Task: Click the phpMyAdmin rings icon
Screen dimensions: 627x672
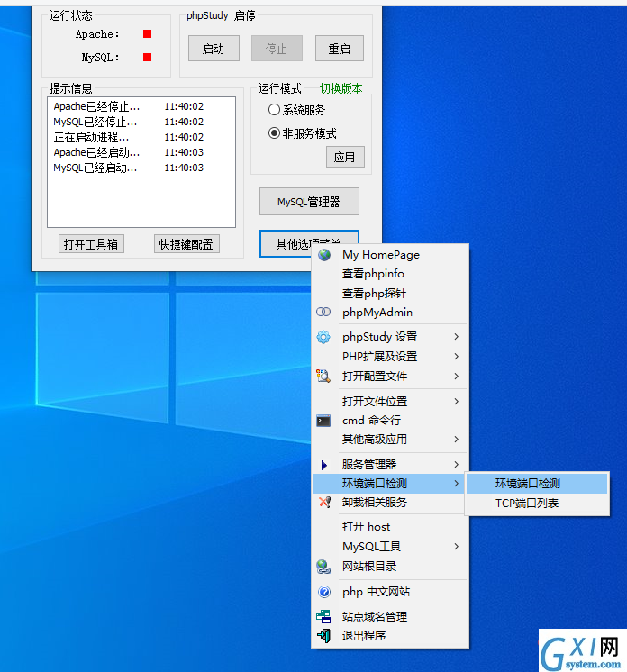Action: (x=323, y=312)
